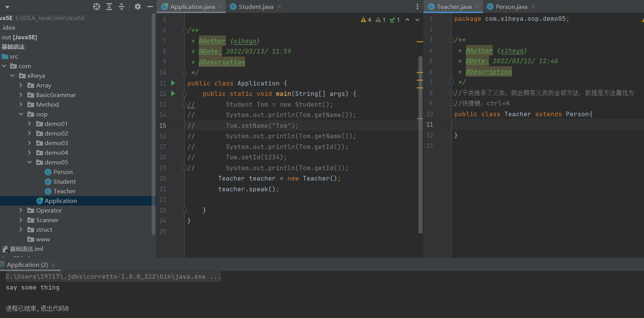Click the weak warning indicator showing 1
Viewport: 644px width, 318px height.
tap(380, 20)
